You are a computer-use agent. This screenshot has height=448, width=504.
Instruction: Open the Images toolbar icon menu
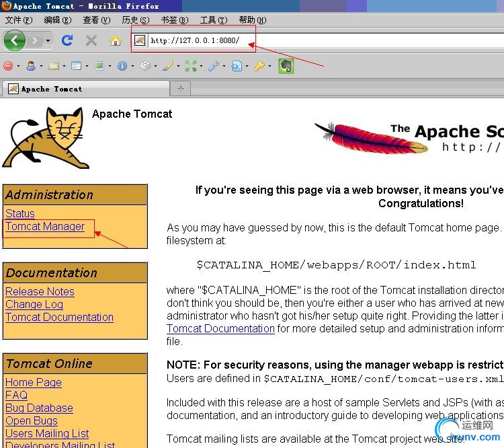point(99,66)
